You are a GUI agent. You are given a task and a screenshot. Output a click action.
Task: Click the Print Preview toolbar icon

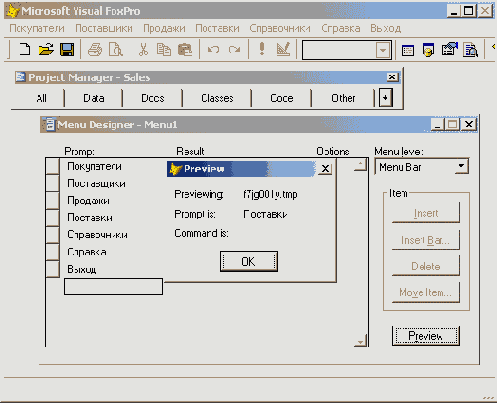coord(116,50)
